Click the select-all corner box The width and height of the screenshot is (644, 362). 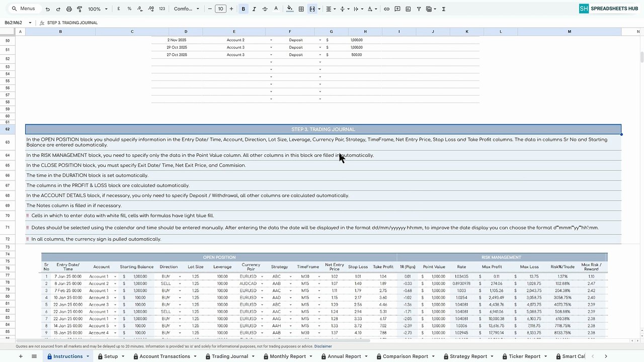8,32
